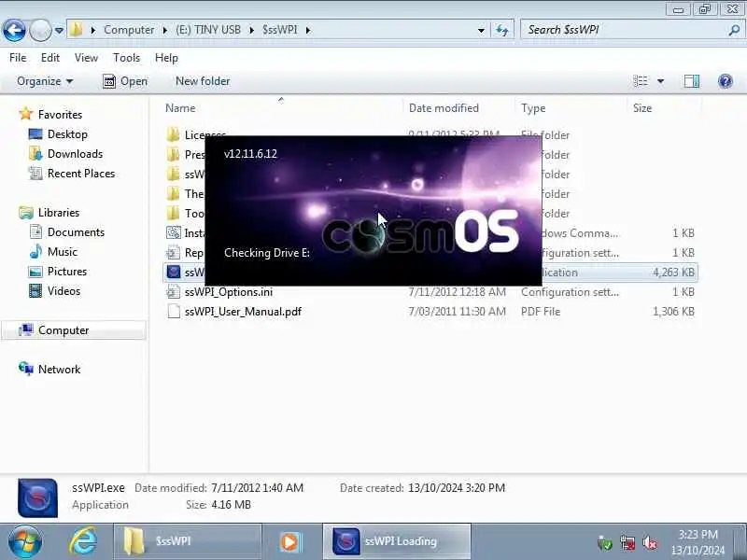Select the Inst command file icon
Image resolution: width=747 pixels, height=560 pixels.
tap(174, 232)
